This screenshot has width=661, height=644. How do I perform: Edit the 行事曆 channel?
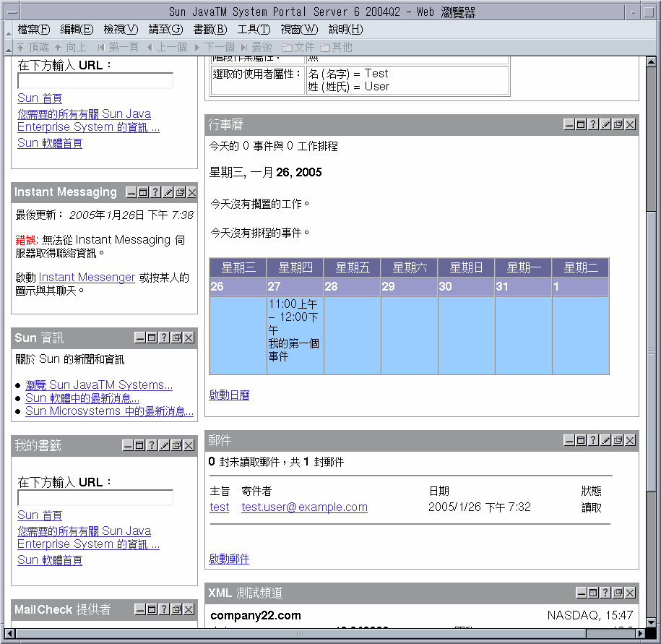click(606, 124)
